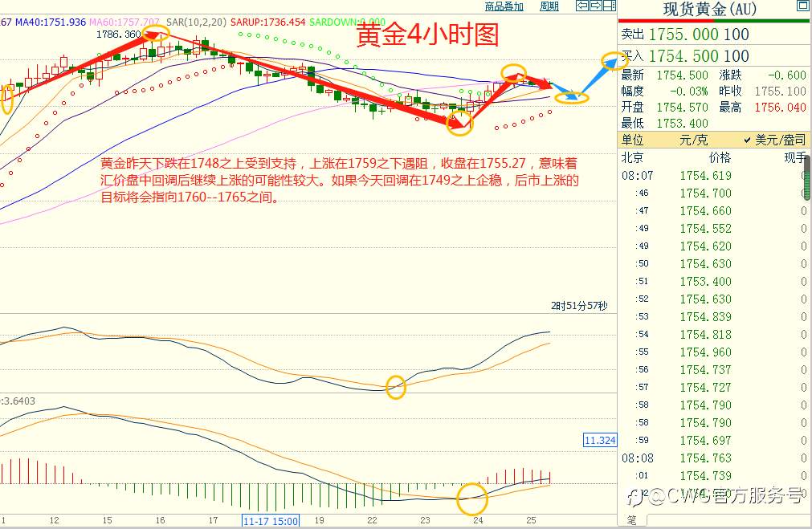Click the 北京 time column header
Viewport: 812px width, 529px height.
click(x=632, y=157)
